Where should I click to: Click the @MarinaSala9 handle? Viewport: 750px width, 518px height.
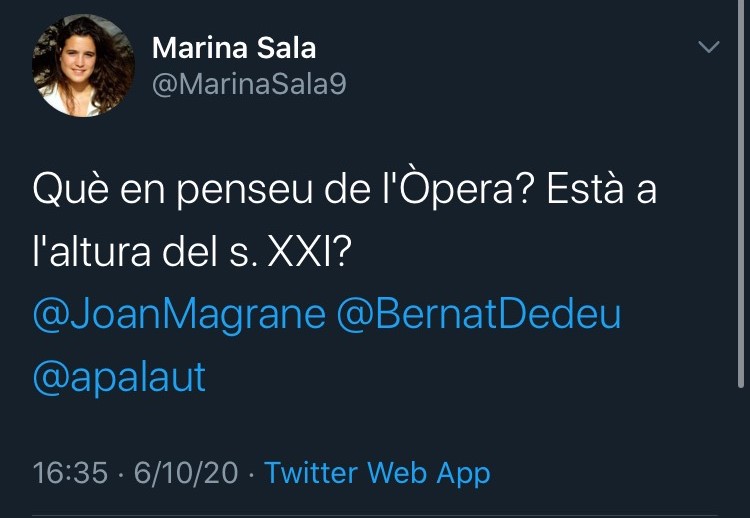tap(249, 84)
